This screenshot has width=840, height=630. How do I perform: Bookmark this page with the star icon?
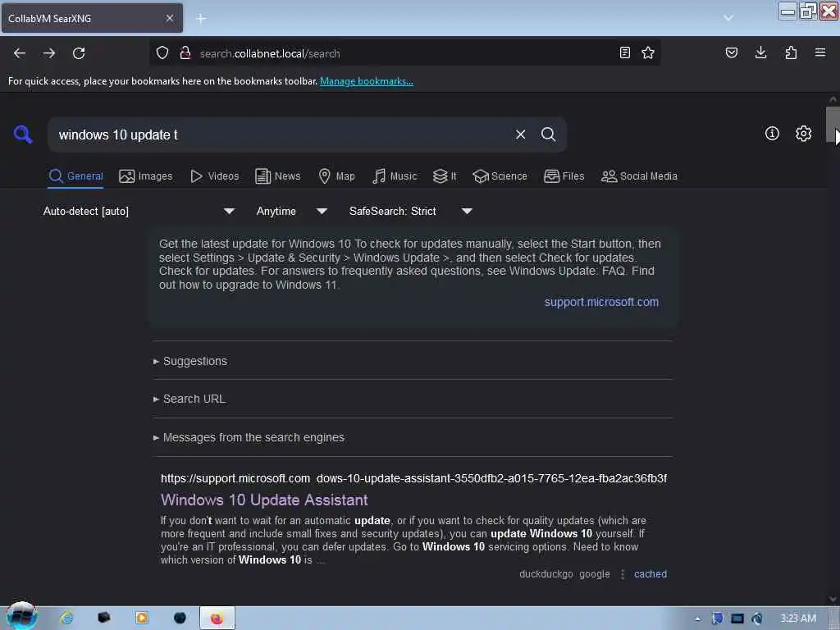[x=648, y=52]
